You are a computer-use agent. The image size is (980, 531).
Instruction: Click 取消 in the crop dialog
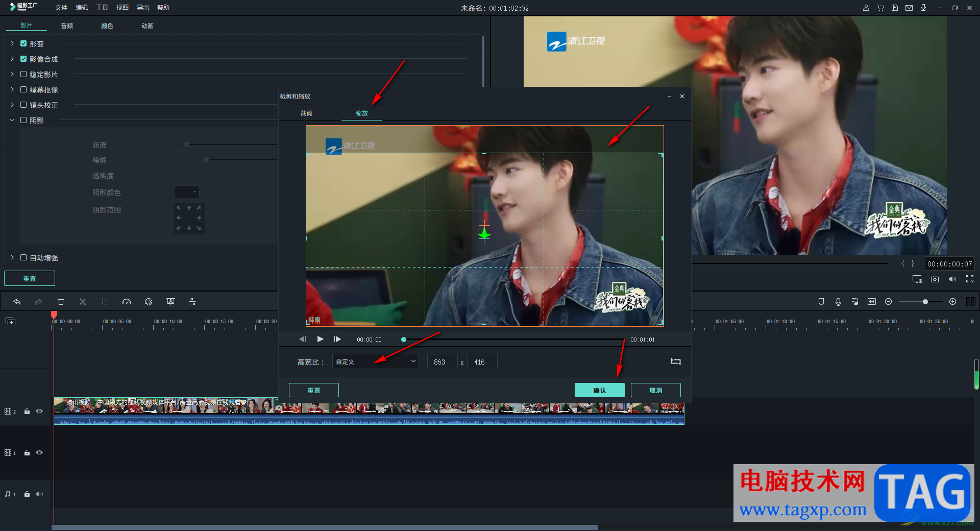(656, 390)
